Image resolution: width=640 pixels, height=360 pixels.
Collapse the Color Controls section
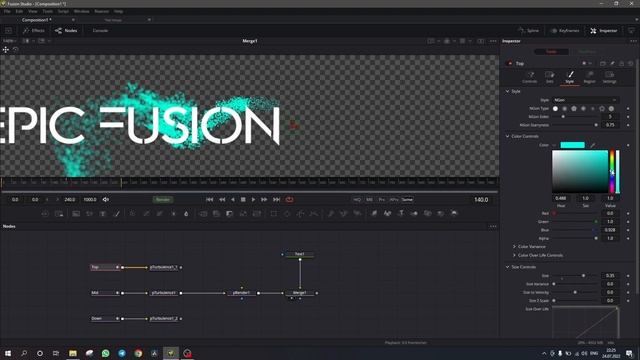point(507,136)
